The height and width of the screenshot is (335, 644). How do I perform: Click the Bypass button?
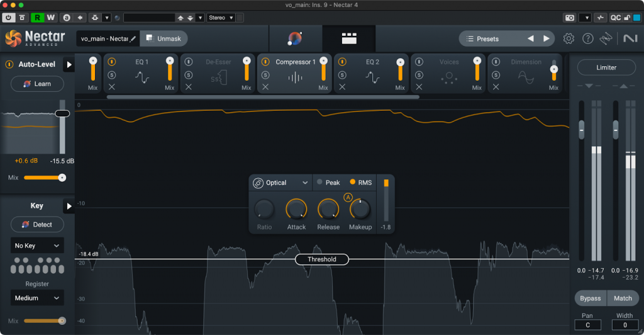coord(590,298)
